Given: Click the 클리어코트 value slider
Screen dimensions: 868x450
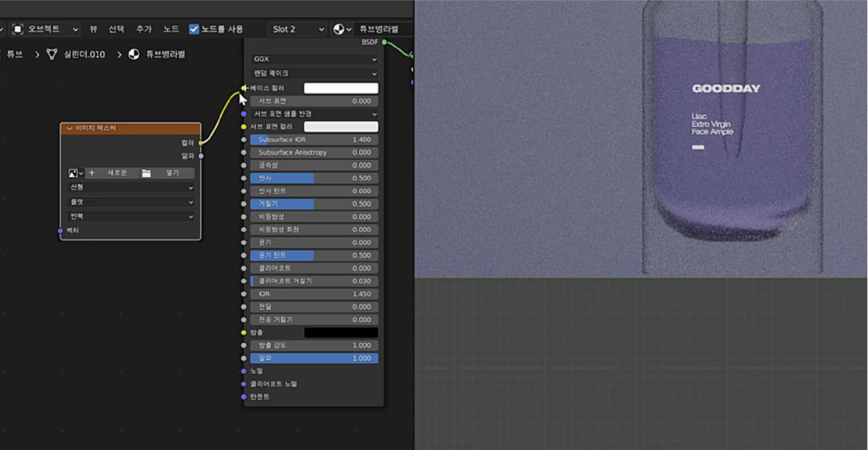Looking at the screenshot, I should [315, 268].
